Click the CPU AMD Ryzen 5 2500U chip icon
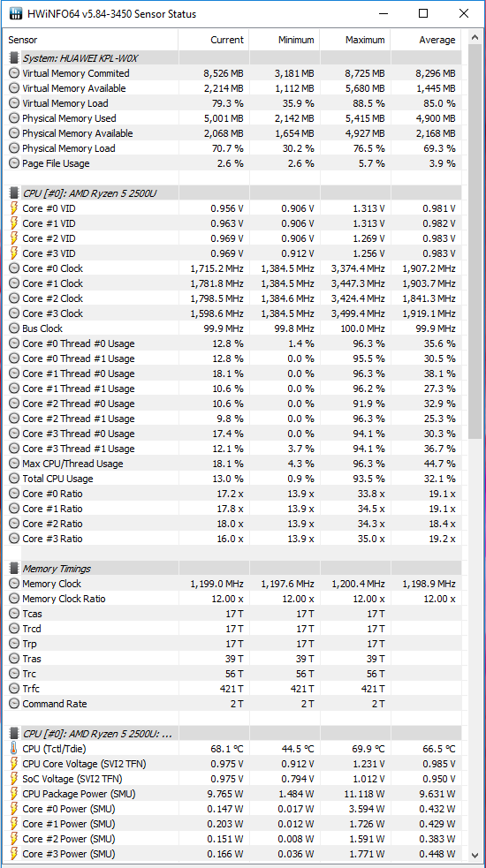Screen dimensions: 486x868 pos(14,193)
